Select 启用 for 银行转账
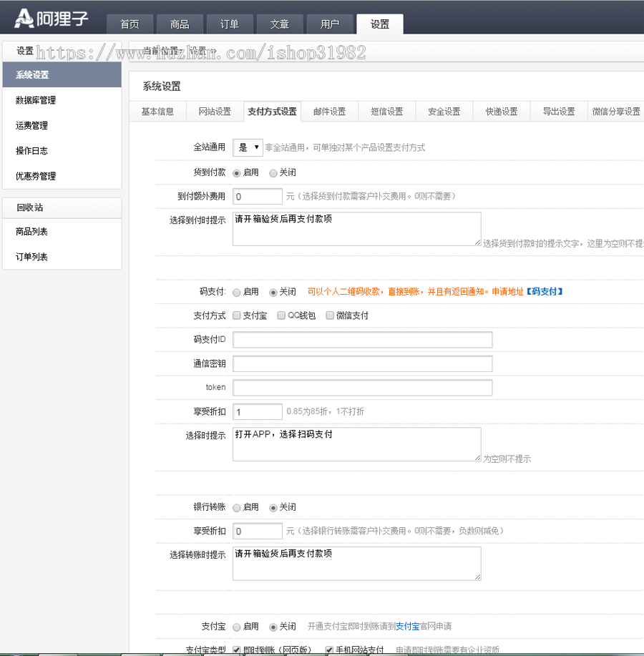Viewport: 644px width, 656px height. [x=236, y=507]
